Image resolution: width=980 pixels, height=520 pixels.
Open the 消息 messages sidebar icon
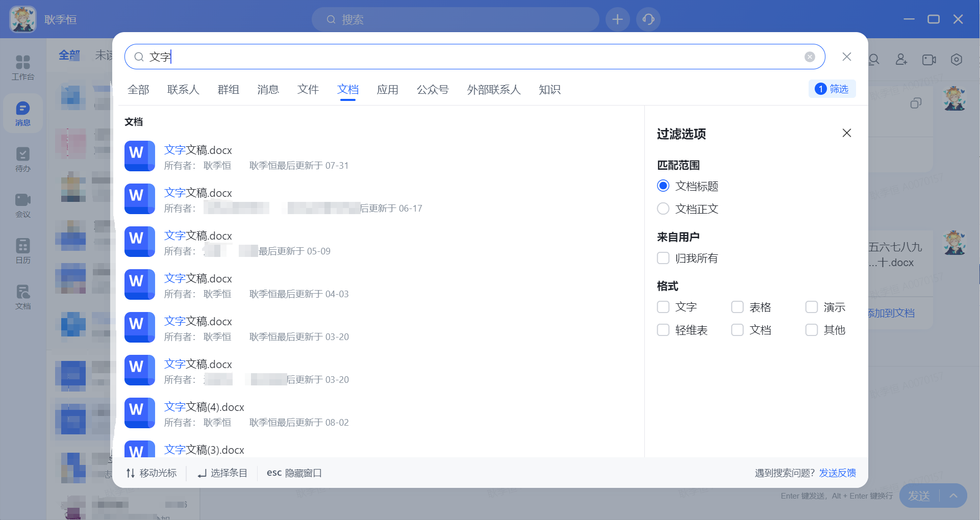click(x=23, y=114)
